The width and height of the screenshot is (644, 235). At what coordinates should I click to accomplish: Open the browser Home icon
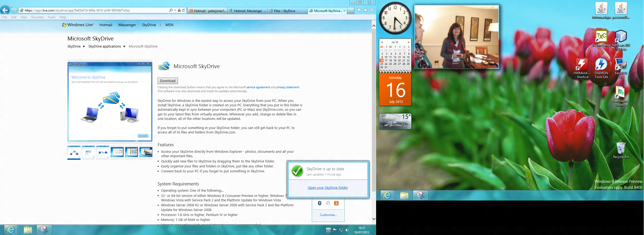[359, 10]
